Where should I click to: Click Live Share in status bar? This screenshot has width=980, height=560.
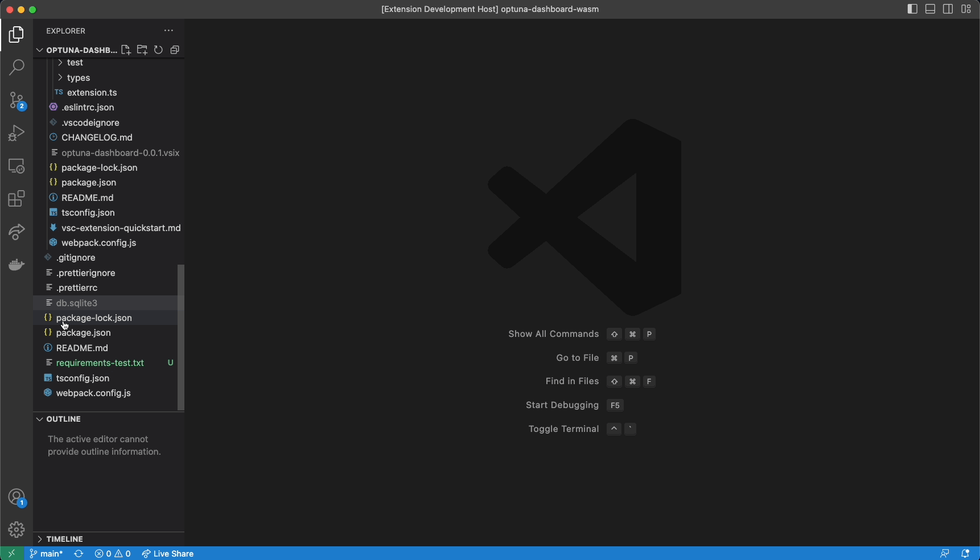168,554
